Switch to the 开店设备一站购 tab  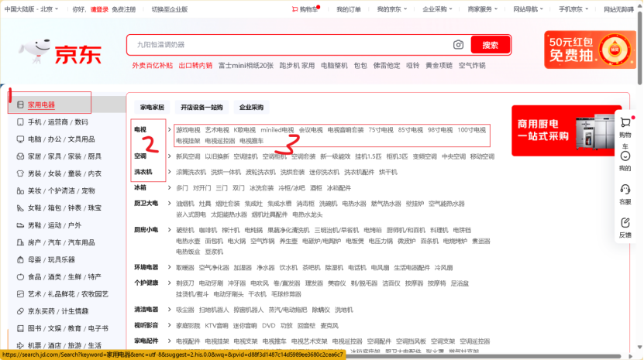point(201,107)
